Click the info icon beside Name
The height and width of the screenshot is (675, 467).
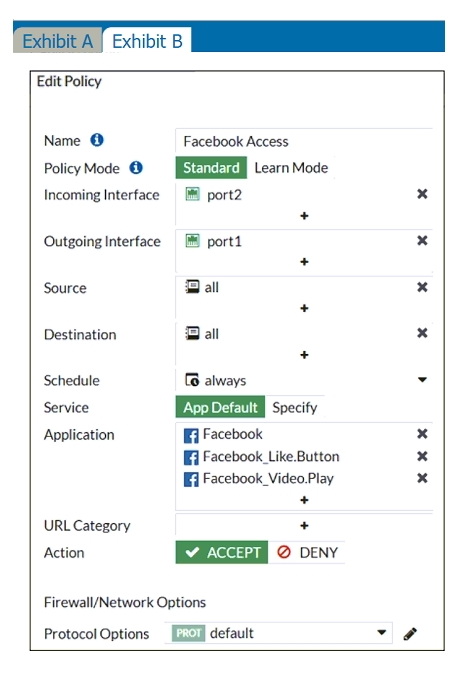tap(97, 140)
